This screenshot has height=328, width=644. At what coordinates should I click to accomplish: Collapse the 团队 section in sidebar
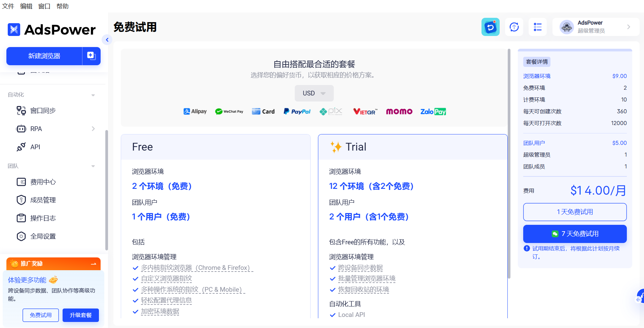pyautogui.click(x=93, y=166)
